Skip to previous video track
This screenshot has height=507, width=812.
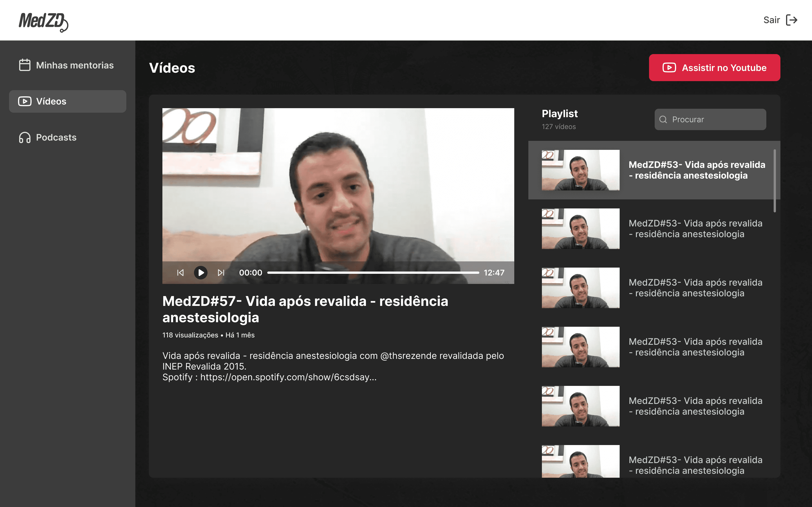pyautogui.click(x=180, y=273)
